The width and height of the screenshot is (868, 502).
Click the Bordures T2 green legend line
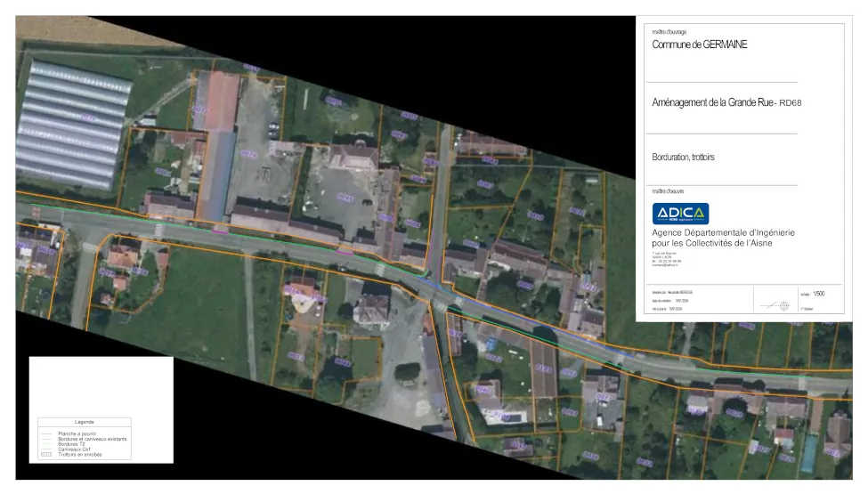click(x=48, y=444)
